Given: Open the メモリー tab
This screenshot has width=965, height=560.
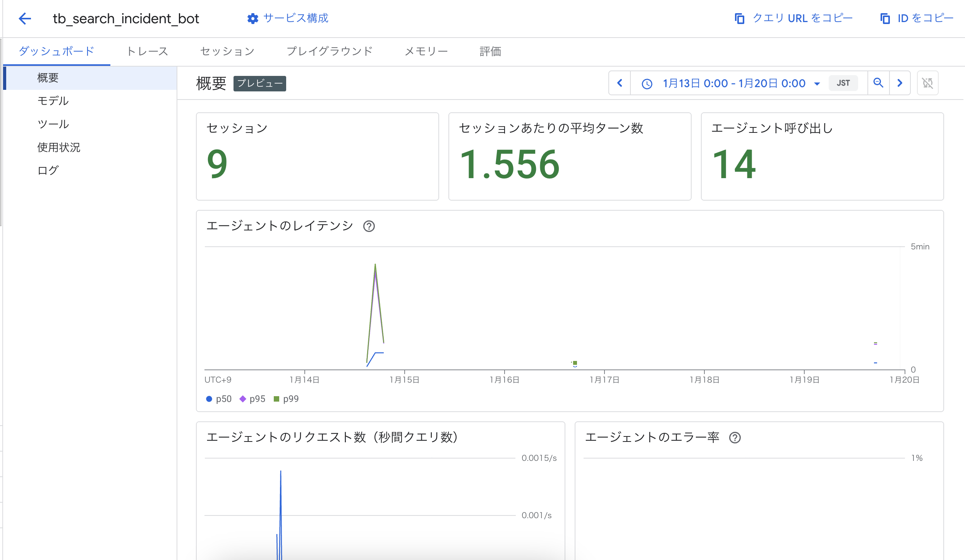Looking at the screenshot, I should pos(426,51).
